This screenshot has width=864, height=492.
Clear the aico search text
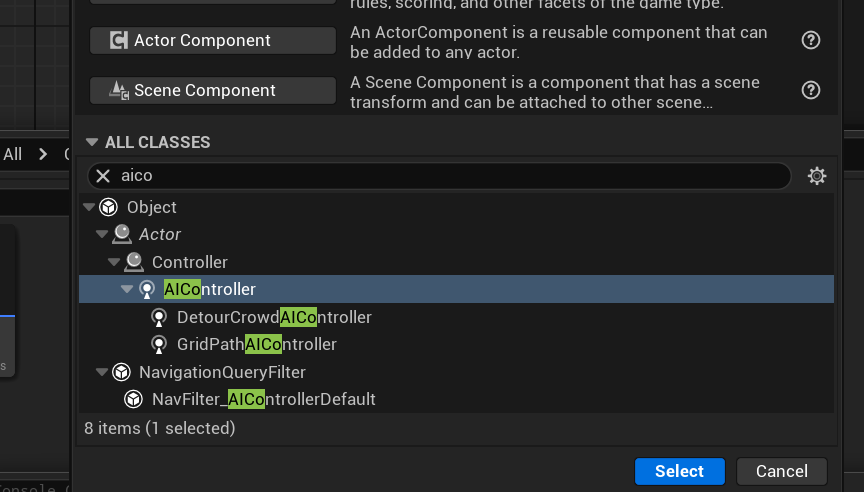point(103,176)
